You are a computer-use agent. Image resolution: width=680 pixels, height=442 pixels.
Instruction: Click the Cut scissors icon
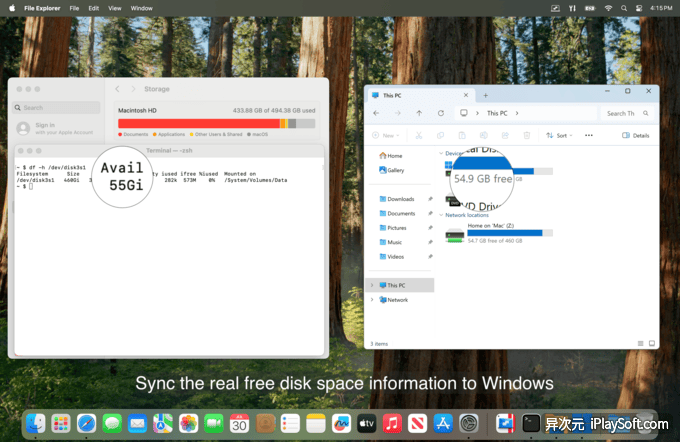point(418,135)
